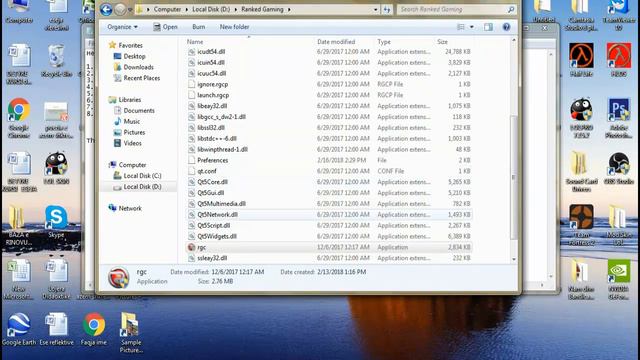Select the Preferences file
The width and height of the screenshot is (640, 360).
click(x=329, y=160)
